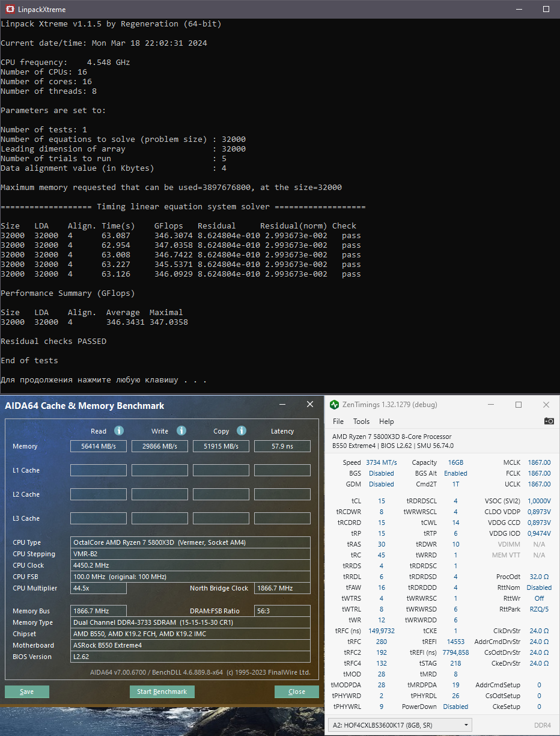Open the Tools menu in ZenTimings
Image resolution: width=560 pixels, height=736 pixels.
tap(361, 422)
